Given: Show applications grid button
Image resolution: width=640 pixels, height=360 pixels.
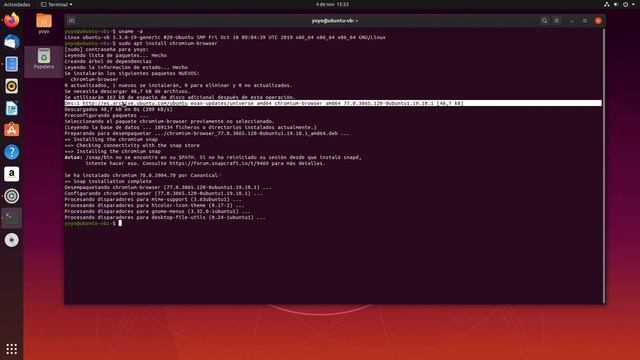Looking at the screenshot, I should [x=11, y=349].
